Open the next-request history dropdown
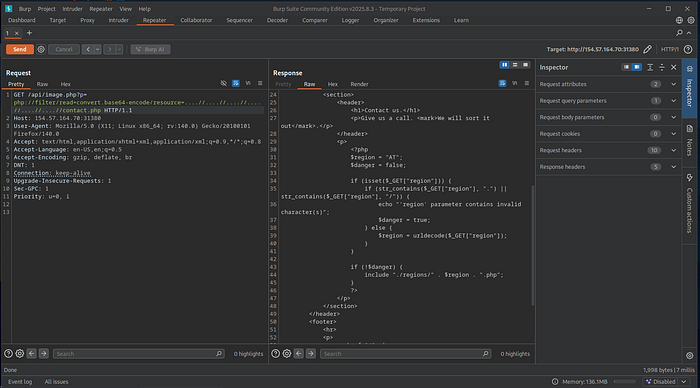 [119, 49]
